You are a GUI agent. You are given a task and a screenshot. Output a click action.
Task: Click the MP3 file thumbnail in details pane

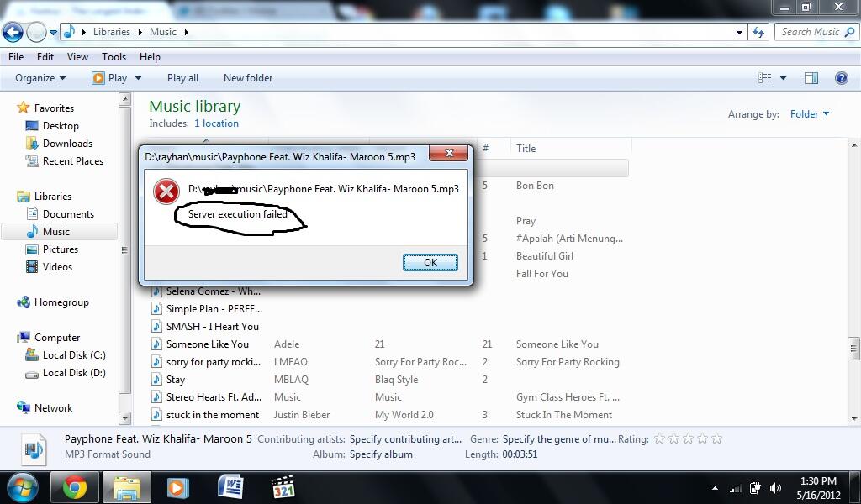pyautogui.click(x=33, y=449)
